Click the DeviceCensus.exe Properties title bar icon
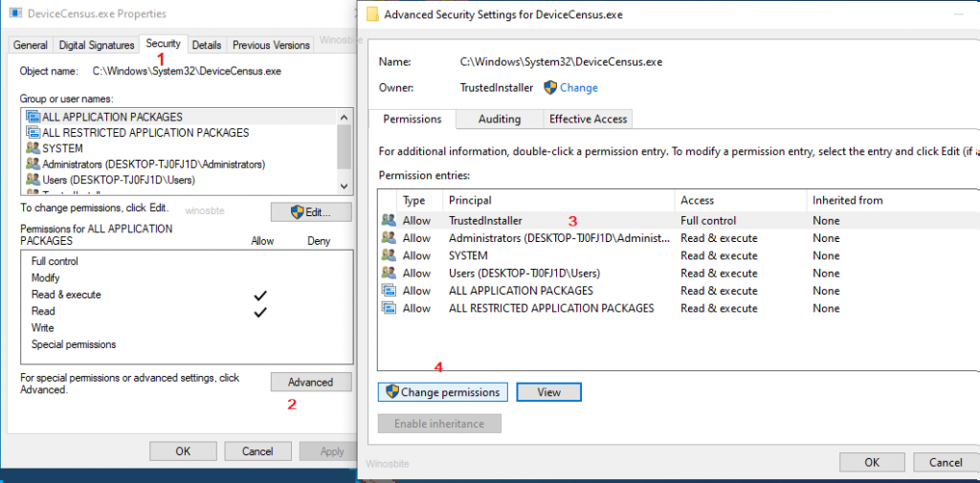Screen dimensions: 980x483 16,14
